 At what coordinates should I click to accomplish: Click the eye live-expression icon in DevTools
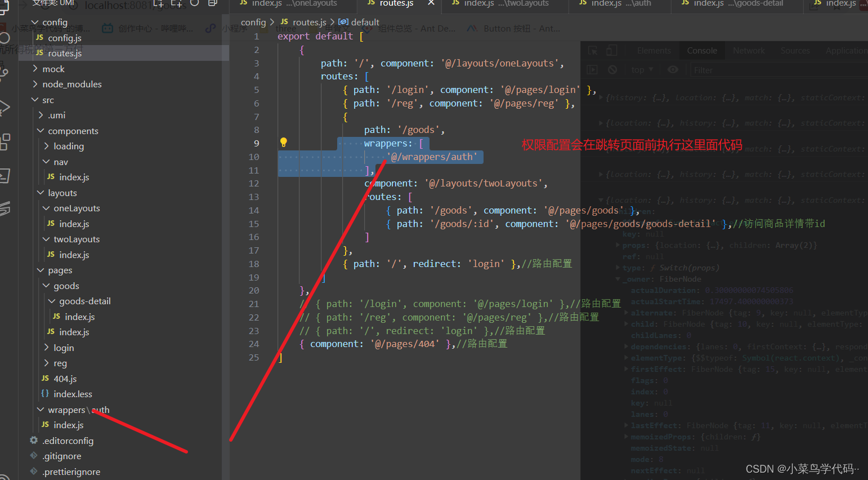(x=673, y=70)
